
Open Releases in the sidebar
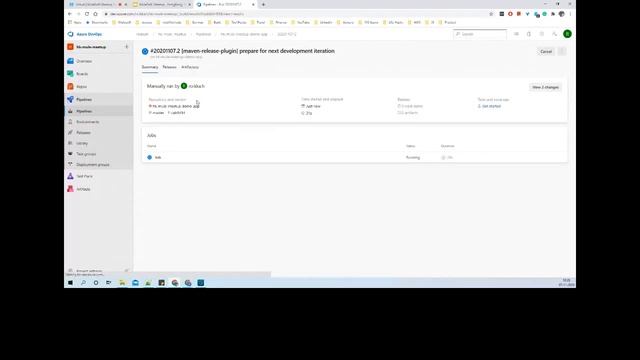pos(83,133)
